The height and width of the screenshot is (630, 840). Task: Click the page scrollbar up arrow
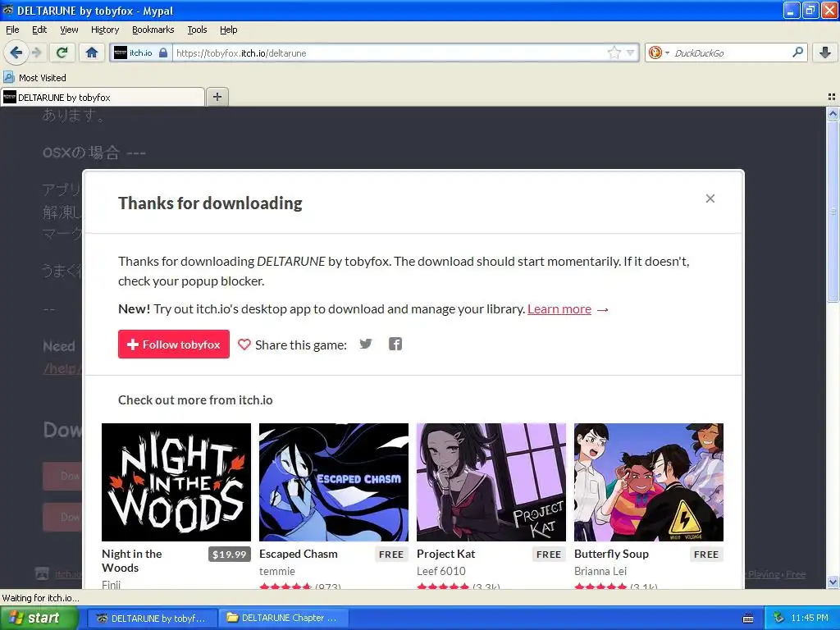[x=833, y=113]
